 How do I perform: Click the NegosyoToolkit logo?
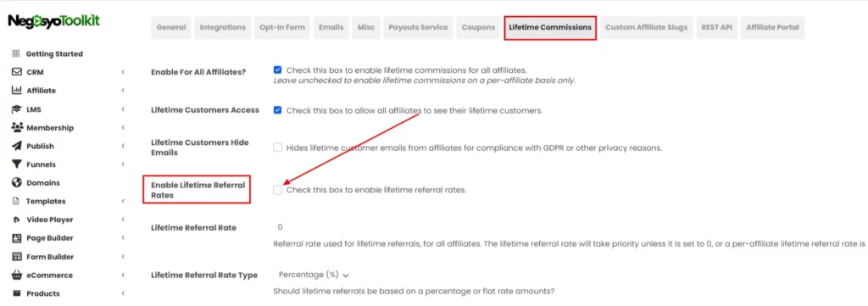53,22
